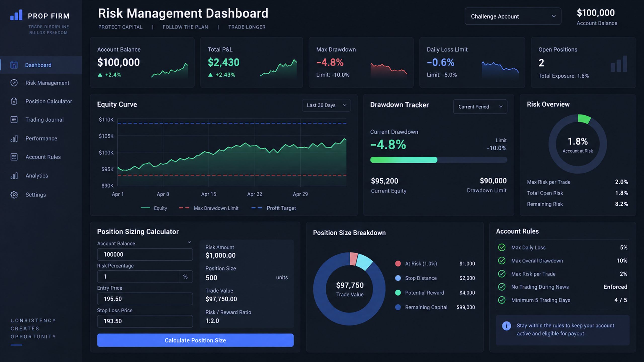Open Settings in the sidebar
Viewport: 644px width, 362px height.
(x=41, y=195)
